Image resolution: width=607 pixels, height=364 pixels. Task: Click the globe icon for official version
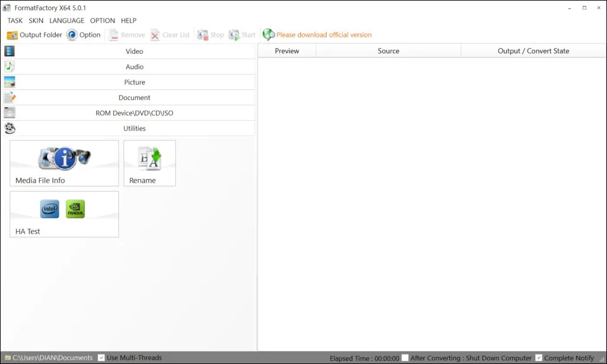click(x=269, y=35)
